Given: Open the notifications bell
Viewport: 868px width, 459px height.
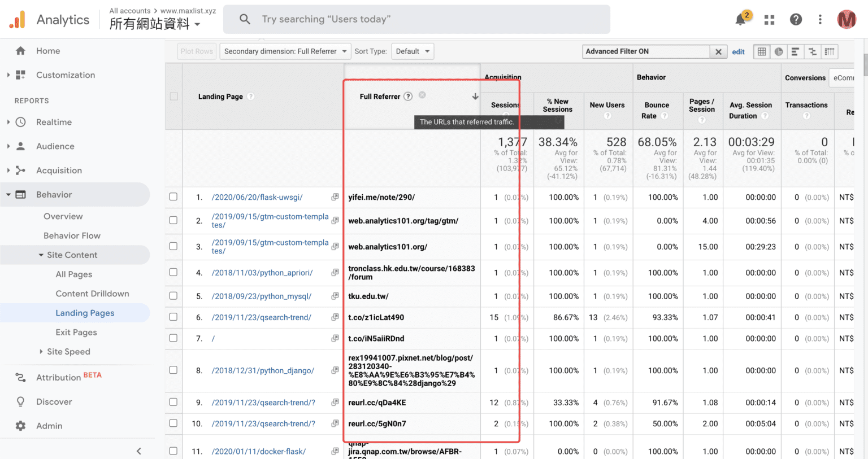Looking at the screenshot, I should [x=741, y=20].
